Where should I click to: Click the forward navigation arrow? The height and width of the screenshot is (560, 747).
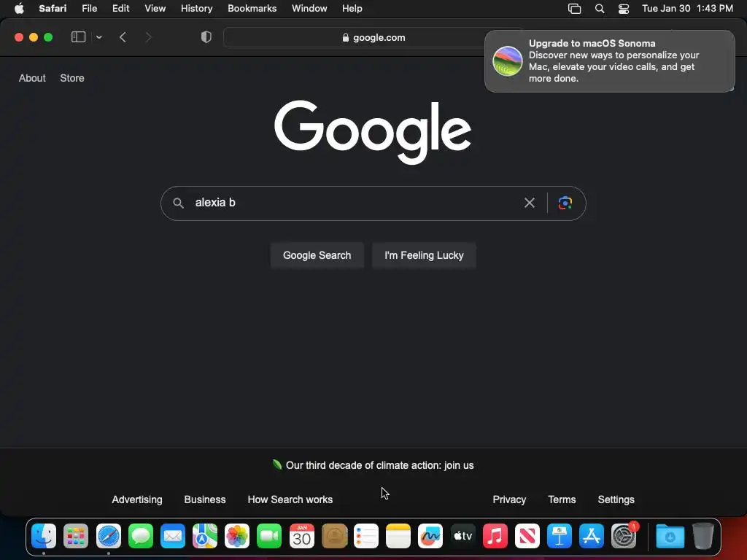point(148,37)
